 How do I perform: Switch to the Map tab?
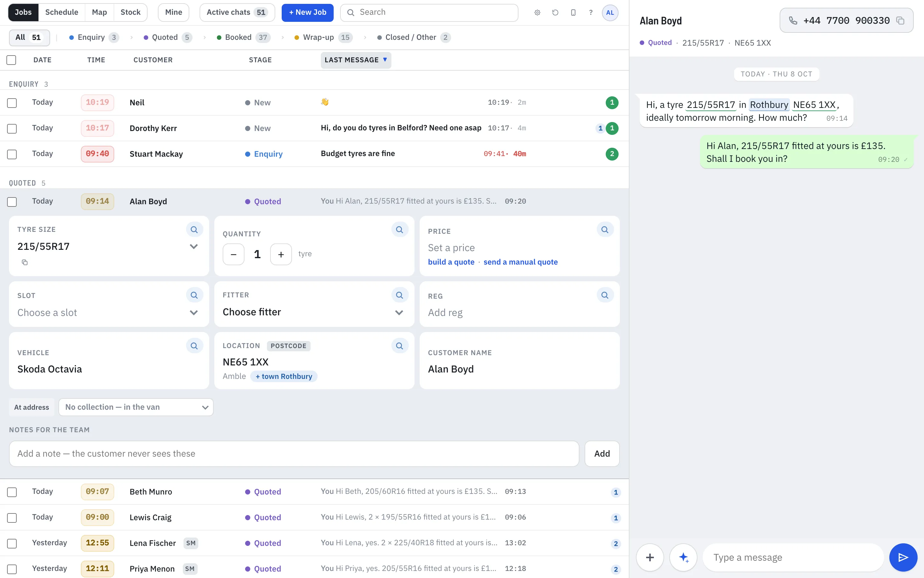(x=99, y=12)
